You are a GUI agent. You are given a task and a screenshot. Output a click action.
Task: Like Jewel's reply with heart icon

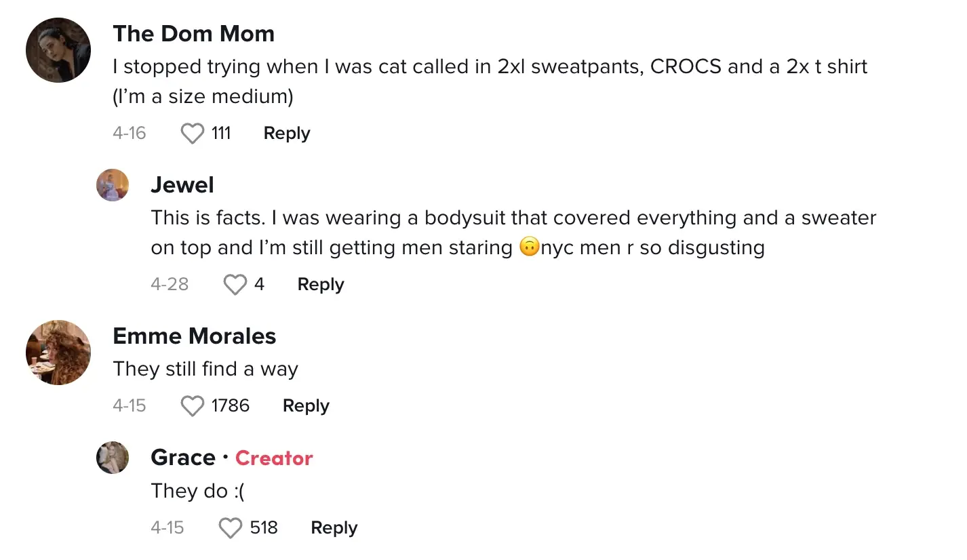click(x=235, y=285)
